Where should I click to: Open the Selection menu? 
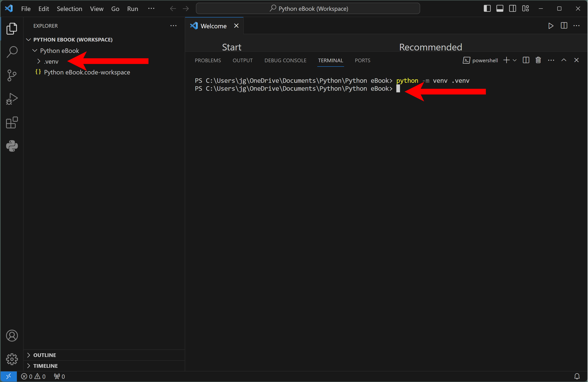coord(70,9)
